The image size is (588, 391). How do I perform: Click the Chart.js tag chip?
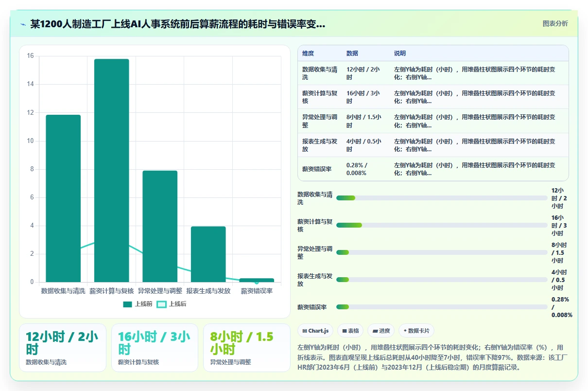coord(315,331)
